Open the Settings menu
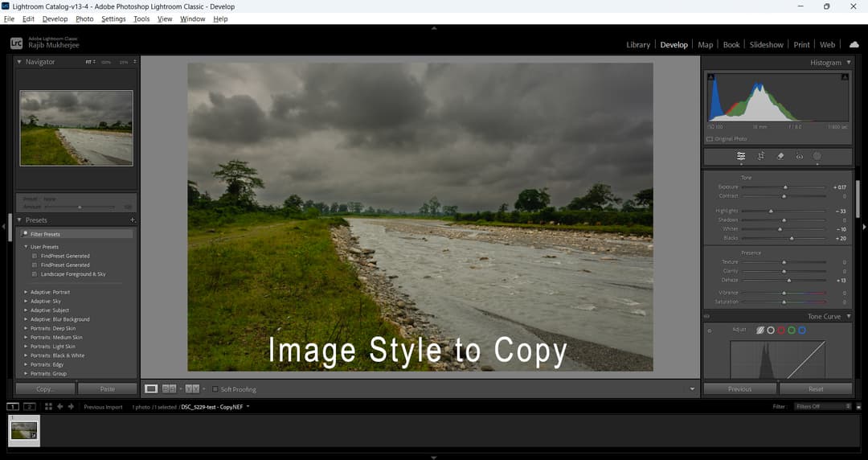This screenshot has height=460, width=868. pyautogui.click(x=113, y=18)
